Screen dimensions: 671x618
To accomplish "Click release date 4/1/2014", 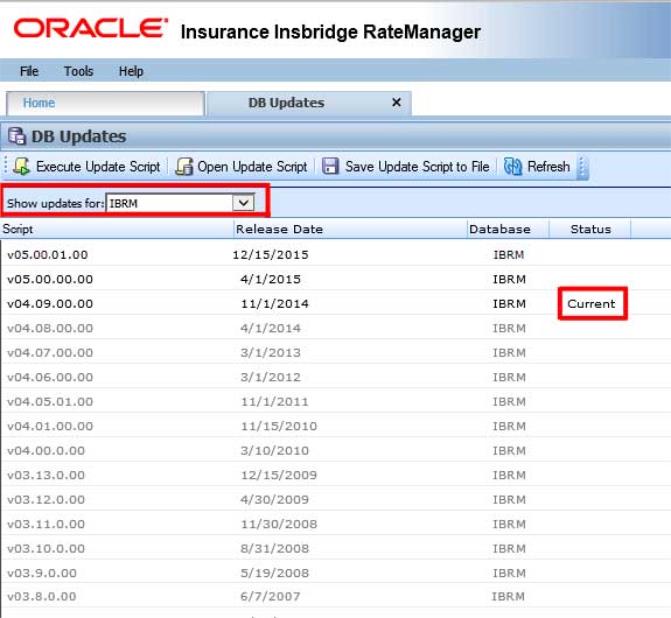I will [270, 328].
